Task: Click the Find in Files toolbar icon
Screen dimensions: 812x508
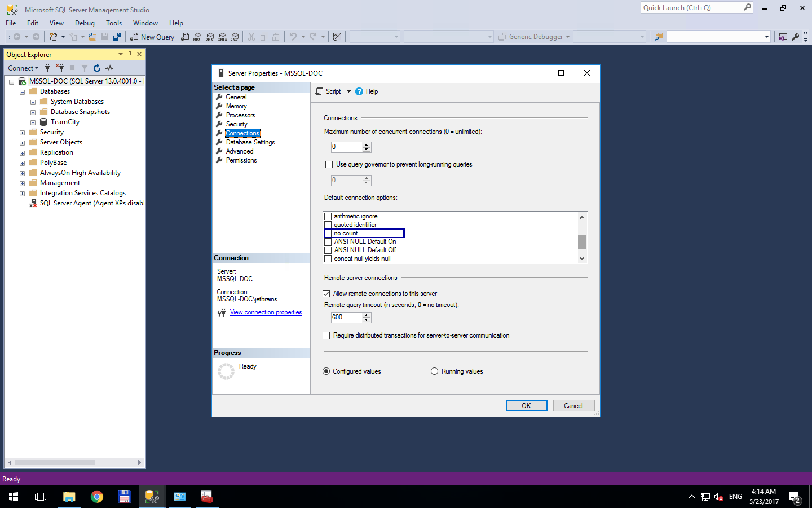Action: coord(658,37)
